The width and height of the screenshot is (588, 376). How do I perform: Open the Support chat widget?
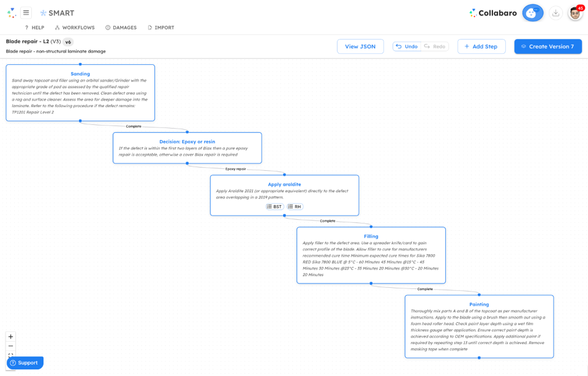point(24,363)
